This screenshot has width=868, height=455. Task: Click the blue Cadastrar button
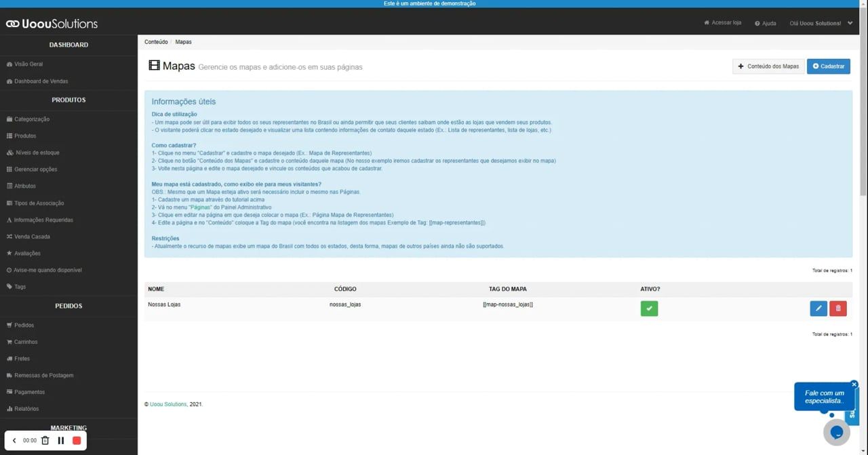[829, 66]
